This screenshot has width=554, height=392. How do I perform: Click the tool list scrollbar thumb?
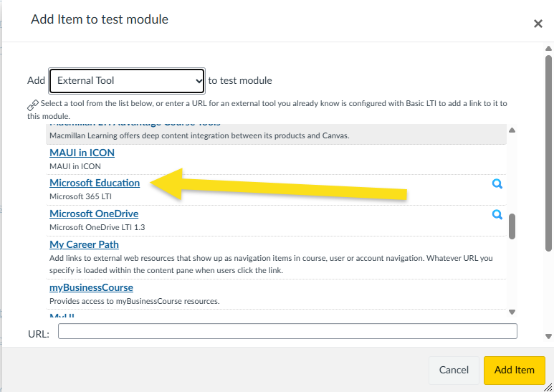(512, 226)
